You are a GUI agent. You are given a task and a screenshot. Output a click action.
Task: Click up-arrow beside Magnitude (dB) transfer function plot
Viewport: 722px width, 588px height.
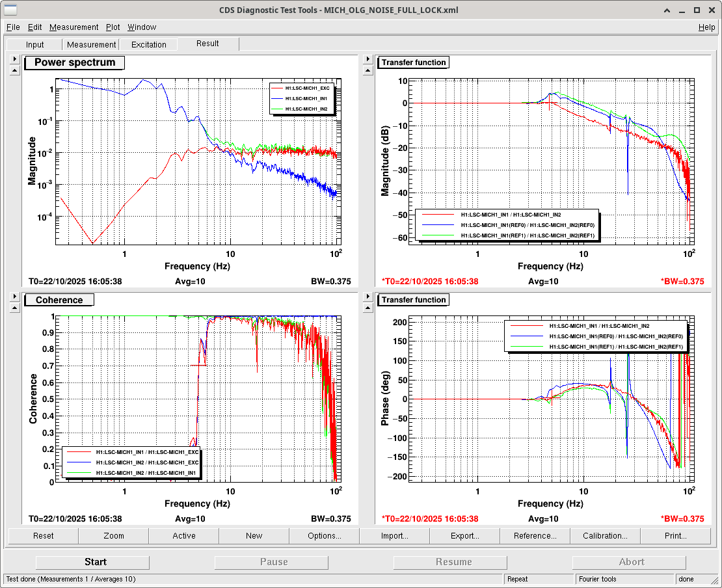point(368,70)
